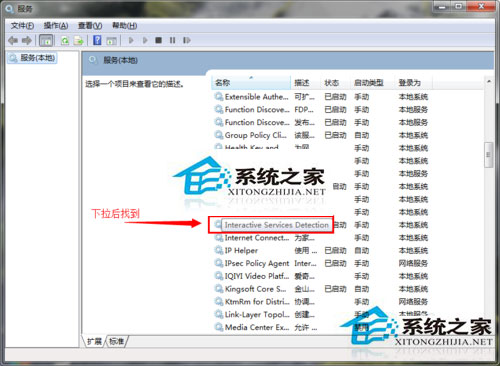This screenshot has height=366, width=500.
Task: Select the KtmRm for Distri... service name
Action: (x=257, y=302)
